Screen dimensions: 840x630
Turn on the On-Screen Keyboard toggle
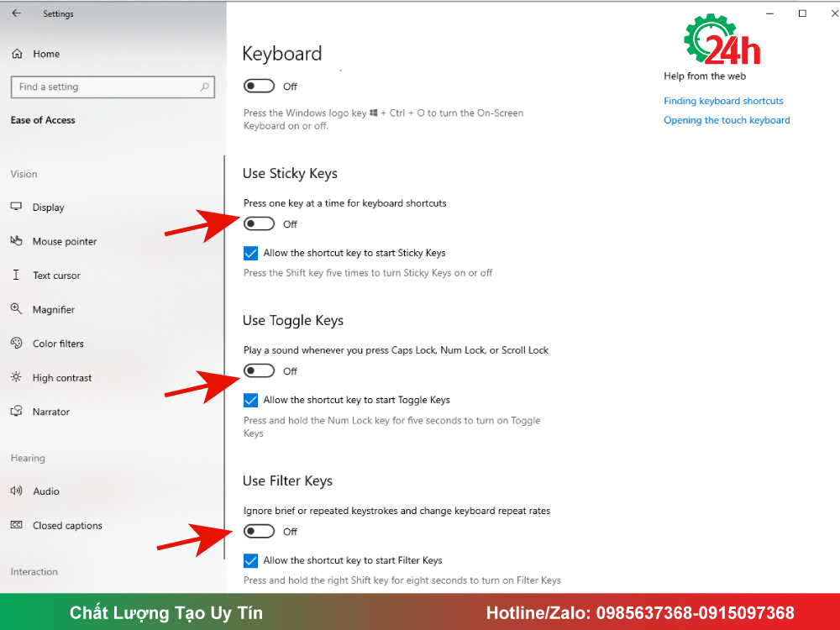[x=259, y=86]
